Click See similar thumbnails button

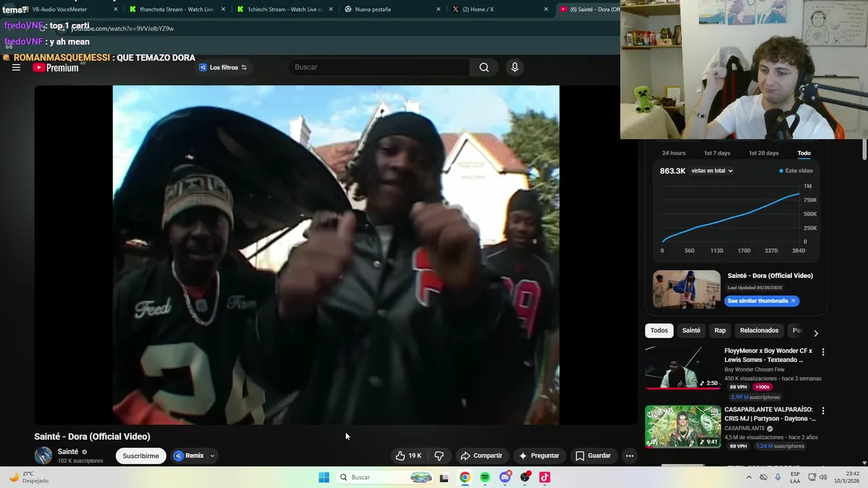(762, 301)
